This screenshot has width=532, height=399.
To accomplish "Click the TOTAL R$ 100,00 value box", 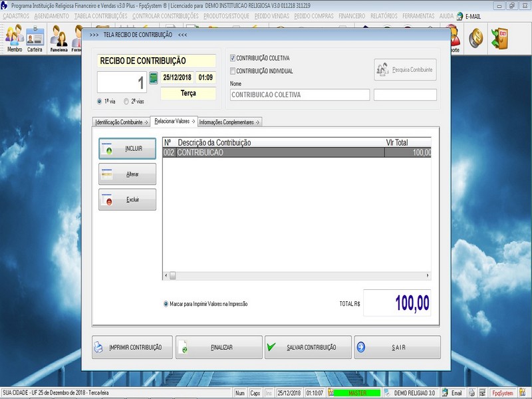I will tap(397, 303).
